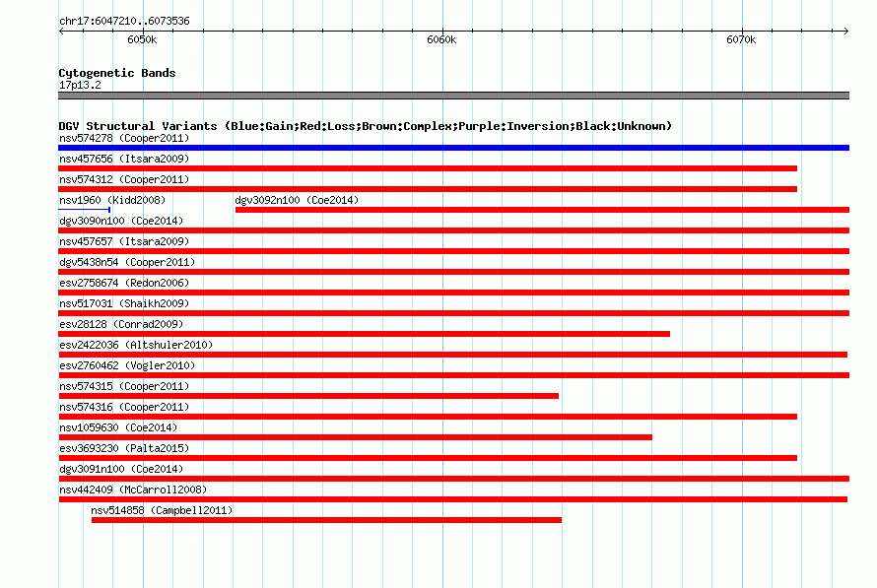Click the 6070k ruler mark
Screen dimensions: 877x588
741,39
